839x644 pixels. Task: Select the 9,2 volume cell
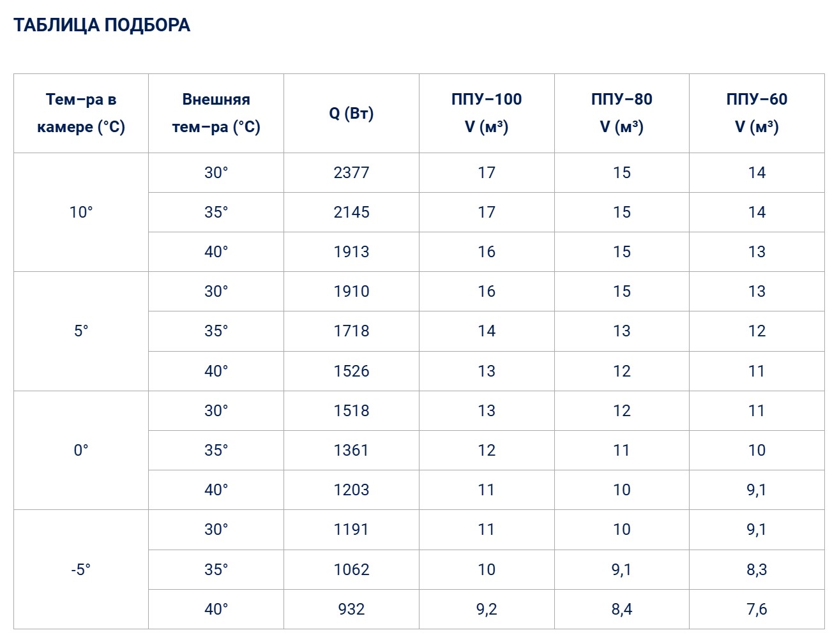click(x=487, y=610)
